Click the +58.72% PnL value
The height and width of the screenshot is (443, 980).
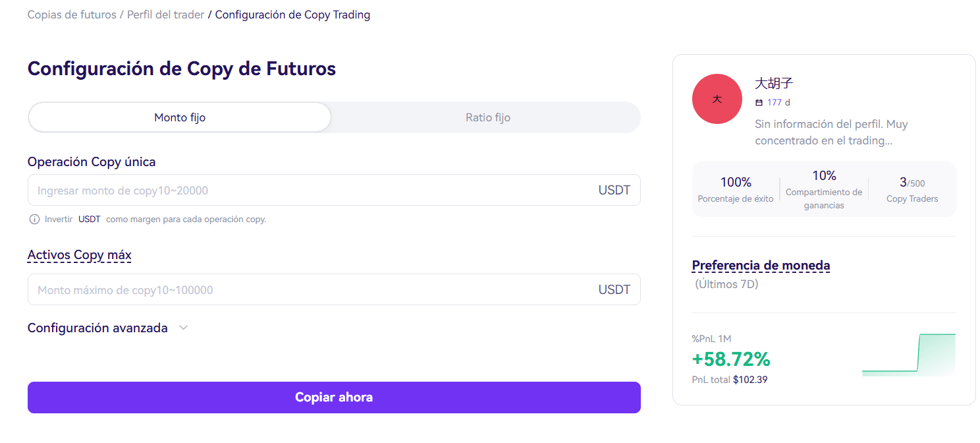[x=731, y=359]
